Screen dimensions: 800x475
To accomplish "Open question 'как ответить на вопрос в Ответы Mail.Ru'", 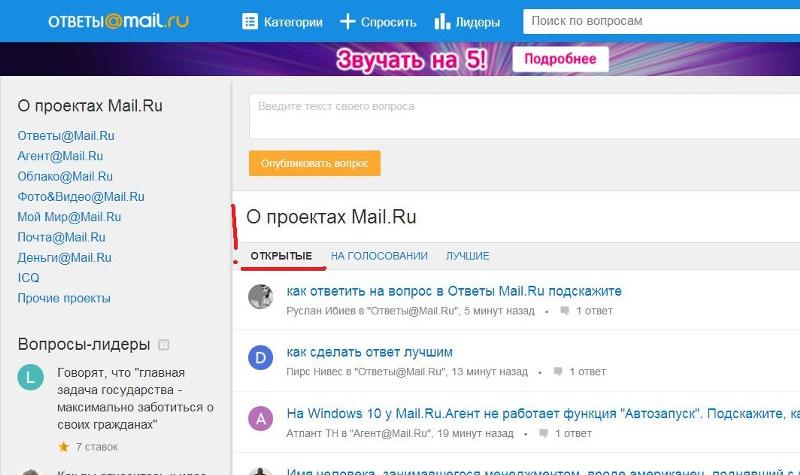I will point(454,291).
